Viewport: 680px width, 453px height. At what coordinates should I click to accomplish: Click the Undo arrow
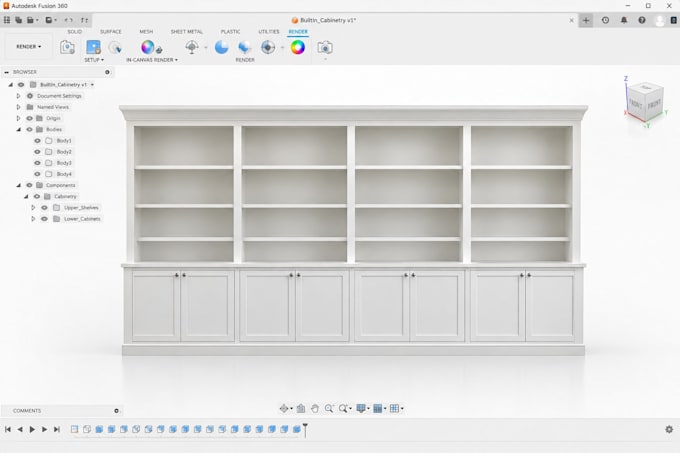tap(69, 20)
